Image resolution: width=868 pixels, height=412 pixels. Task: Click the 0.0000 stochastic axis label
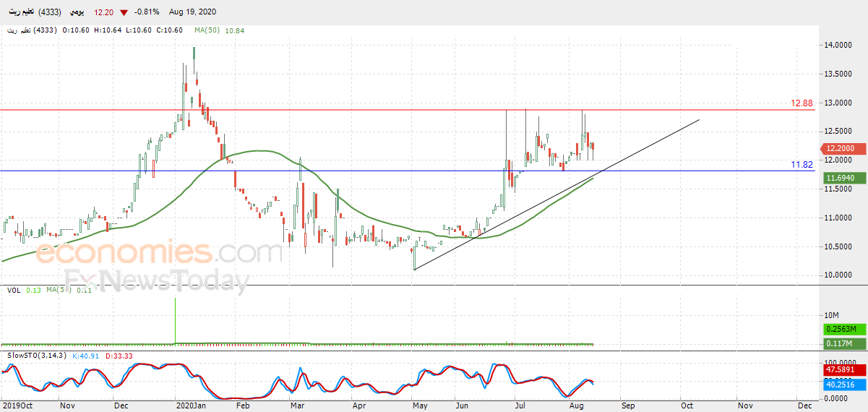838,398
